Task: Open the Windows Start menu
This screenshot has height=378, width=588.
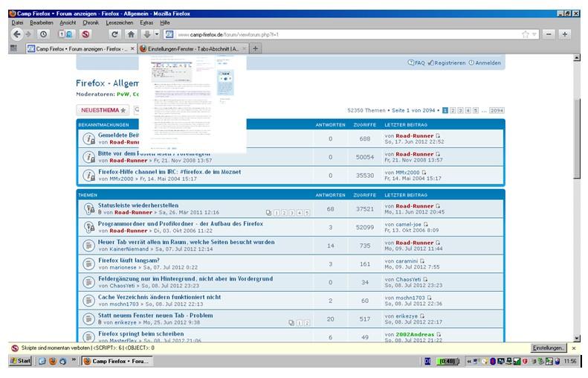Action: point(20,361)
